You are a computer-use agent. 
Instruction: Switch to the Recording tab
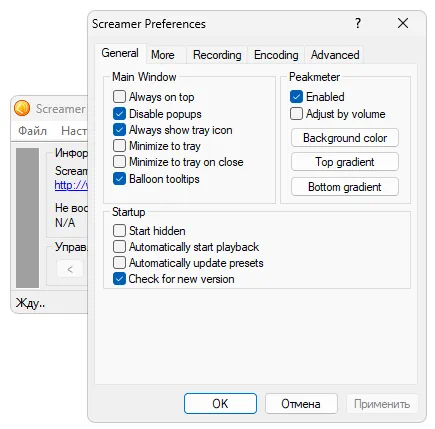click(217, 55)
